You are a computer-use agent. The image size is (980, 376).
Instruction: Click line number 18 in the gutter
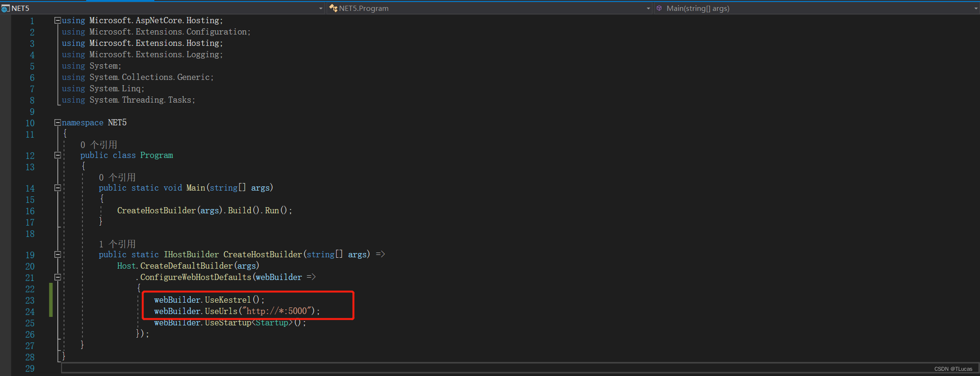(x=30, y=234)
